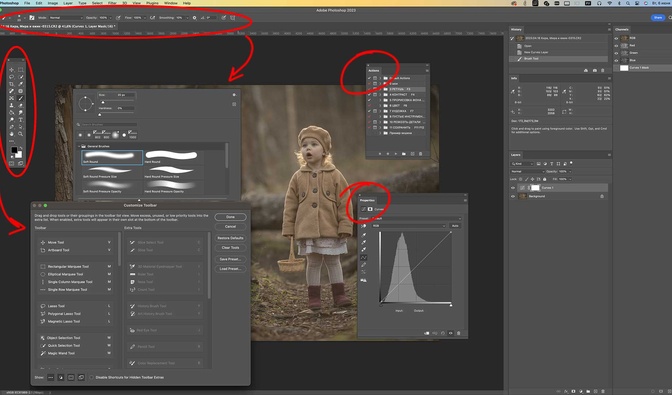Click Restore Defaults button
672x395 pixels.
tap(230, 238)
